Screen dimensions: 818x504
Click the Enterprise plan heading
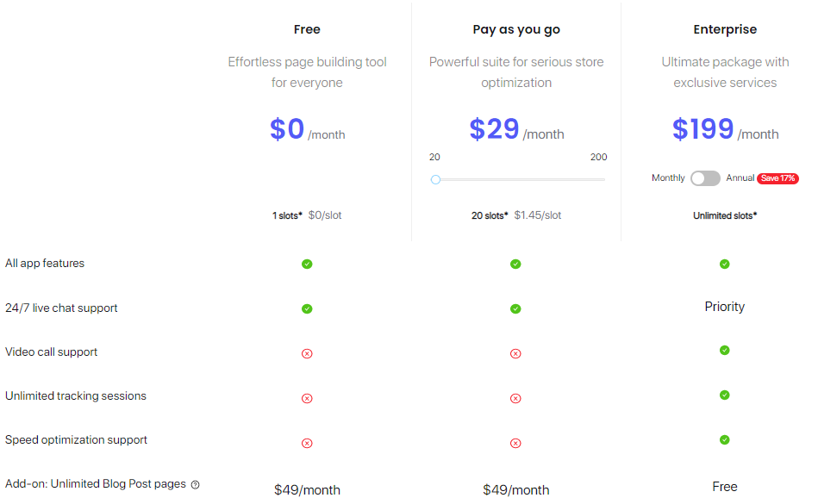coord(725,29)
